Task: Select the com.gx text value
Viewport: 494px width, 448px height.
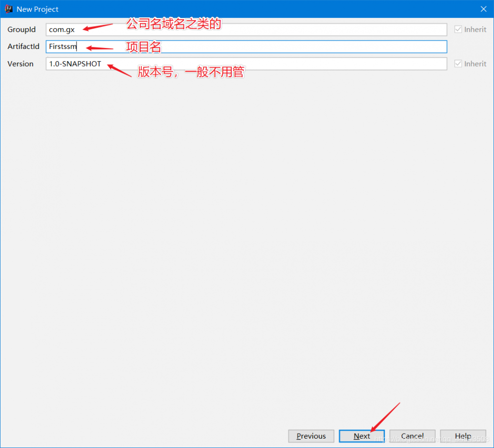Action: tap(60, 29)
